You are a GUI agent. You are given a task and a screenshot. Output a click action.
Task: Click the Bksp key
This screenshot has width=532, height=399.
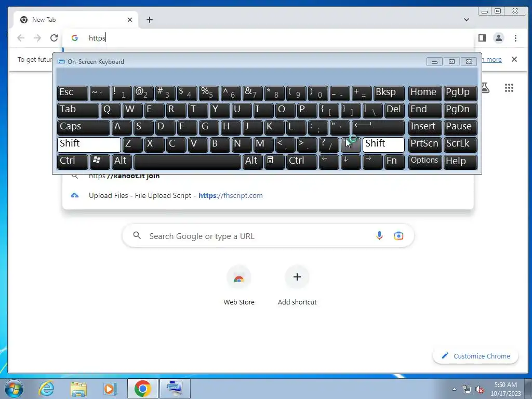pyautogui.click(x=389, y=94)
